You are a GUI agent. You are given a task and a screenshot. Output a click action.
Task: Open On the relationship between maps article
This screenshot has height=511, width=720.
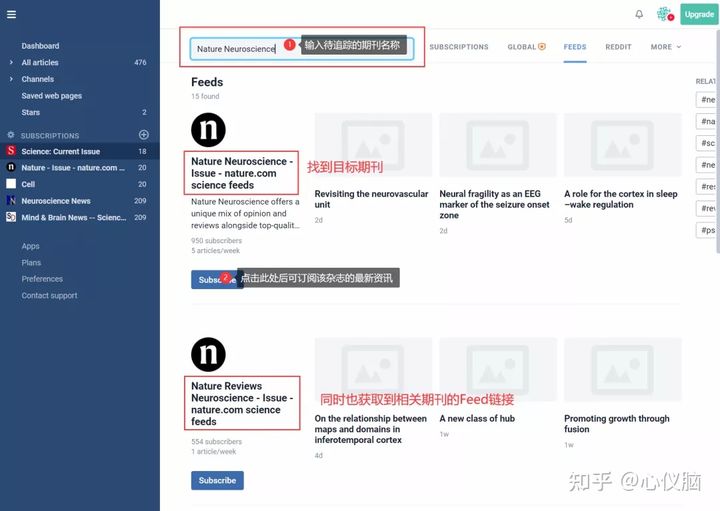pyautogui.click(x=371, y=429)
